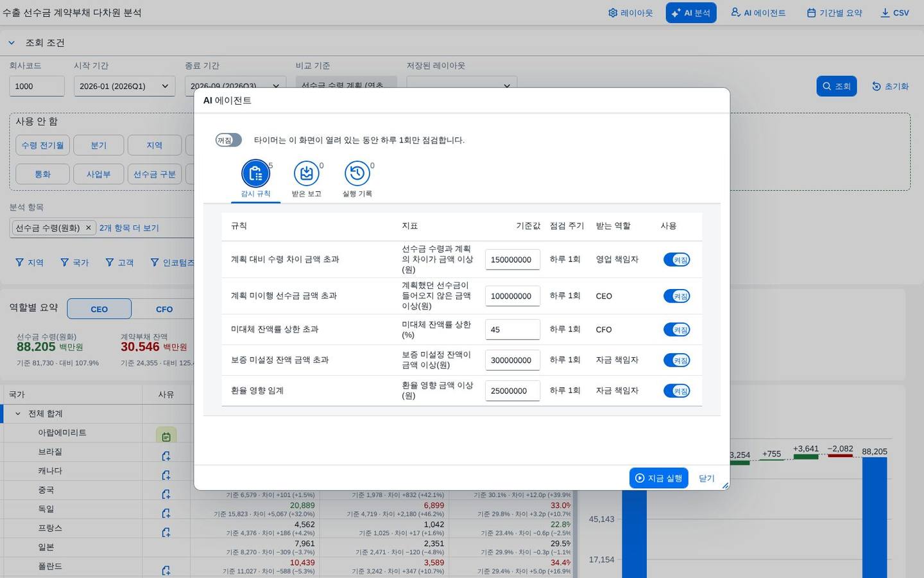Select the CEO role tab

point(99,309)
